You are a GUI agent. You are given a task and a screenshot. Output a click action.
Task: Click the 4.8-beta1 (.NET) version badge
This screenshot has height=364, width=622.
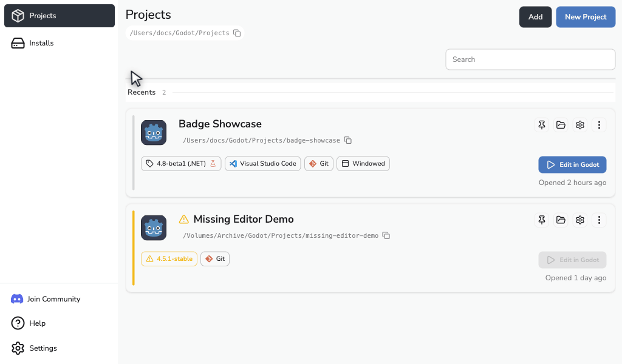(181, 164)
